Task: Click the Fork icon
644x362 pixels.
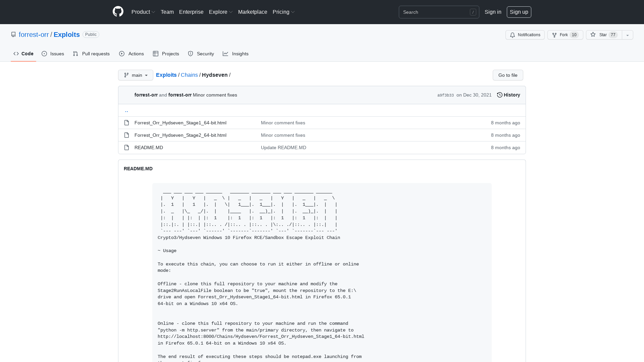Action: (554, 35)
